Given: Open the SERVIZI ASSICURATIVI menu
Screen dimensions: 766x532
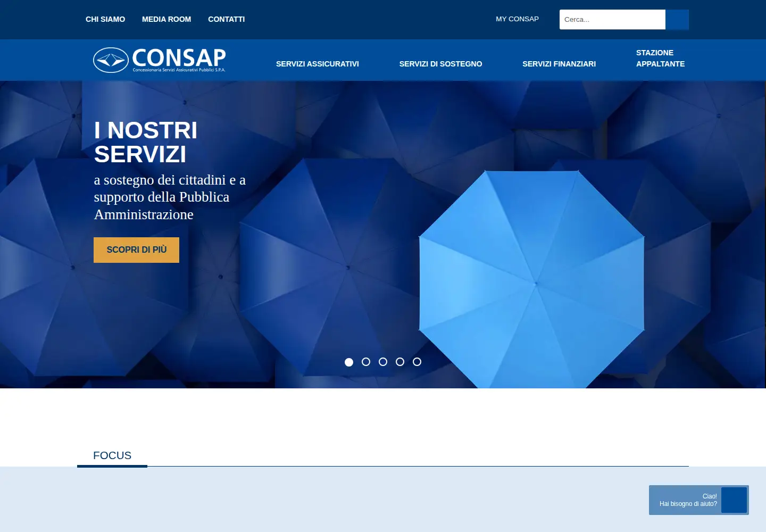Looking at the screenshot, I should point(318,64).
